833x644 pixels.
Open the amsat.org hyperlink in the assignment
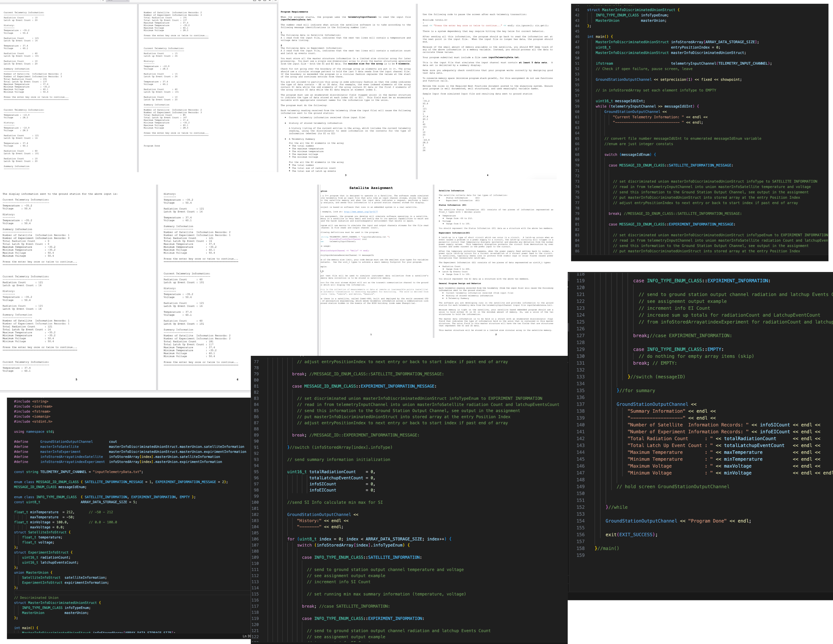click(x=360, y=212)
